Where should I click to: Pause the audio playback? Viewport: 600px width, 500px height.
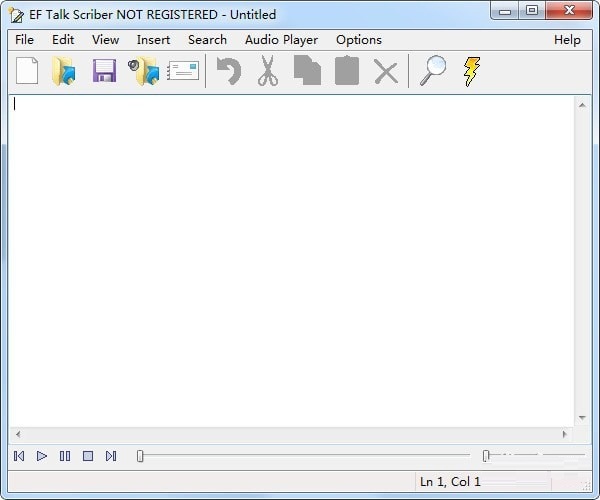coord(65,456)
